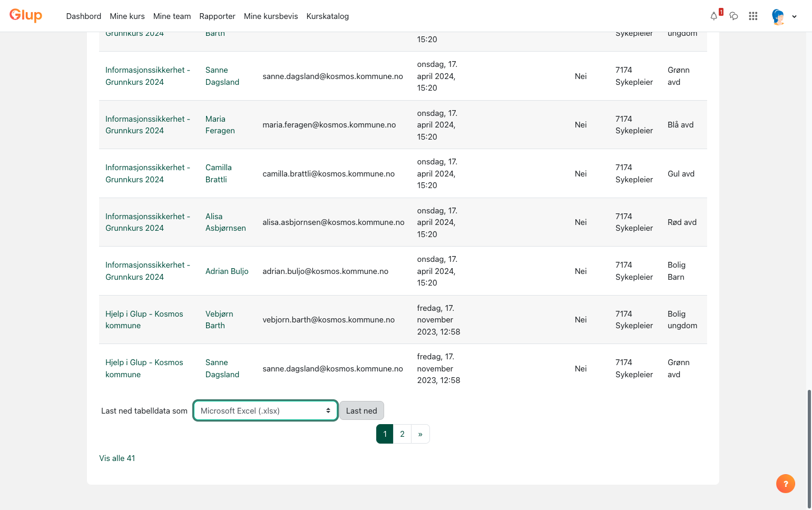The height and width of the screenshot is (510, 812).
Task: Open Sanne Dagsland's Hjelp i Glup course link
Action: click(x=144, y=368)
